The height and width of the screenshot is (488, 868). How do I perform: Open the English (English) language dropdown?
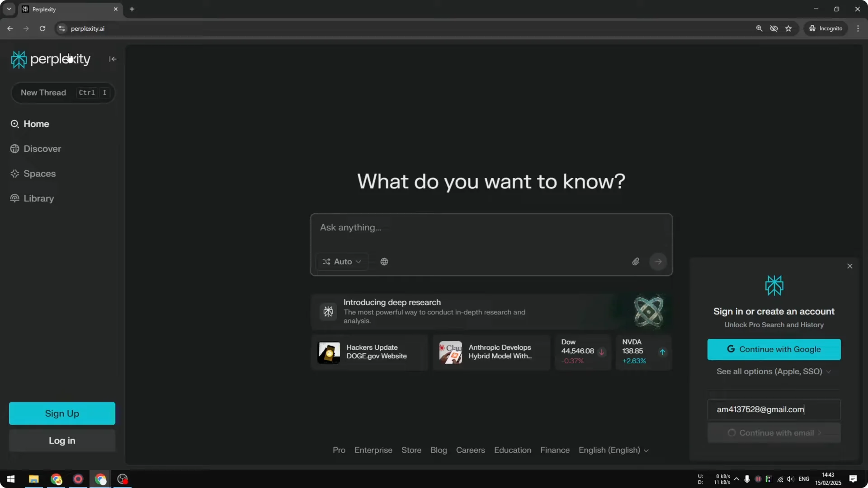point(613,450)
